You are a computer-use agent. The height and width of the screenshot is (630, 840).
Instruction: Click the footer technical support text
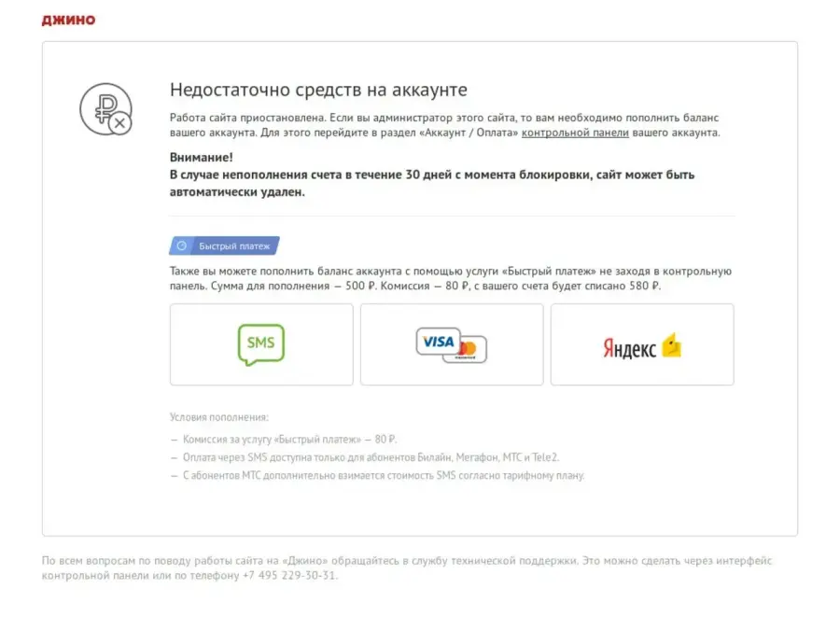tap(407, 561)
